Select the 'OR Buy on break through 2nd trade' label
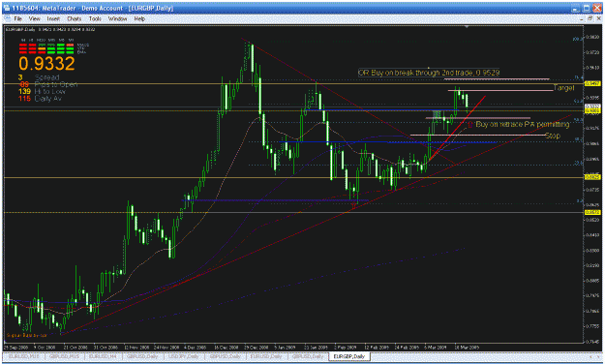 (429, 73)
